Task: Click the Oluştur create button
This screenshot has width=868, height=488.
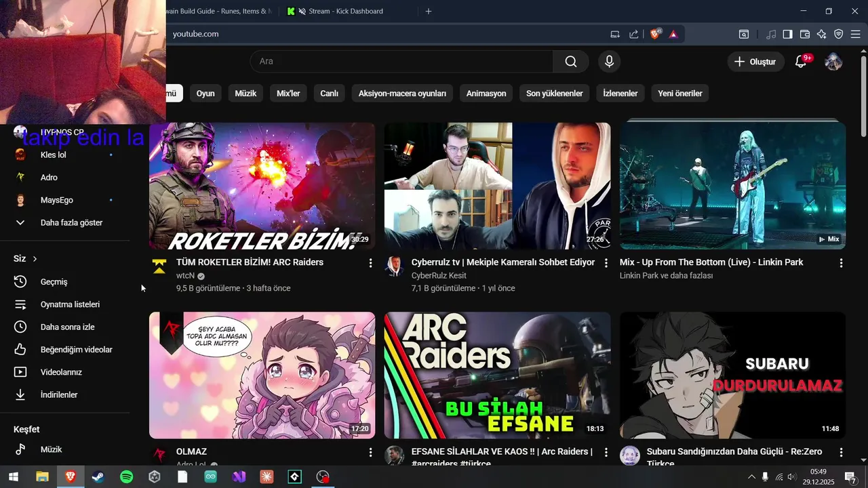Action: click(756, 62)
